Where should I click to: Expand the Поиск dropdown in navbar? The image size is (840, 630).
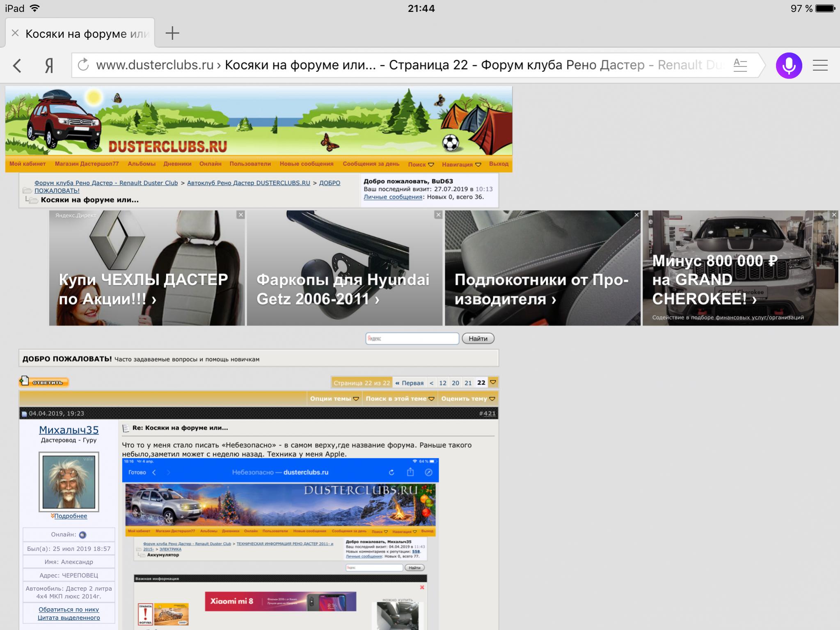point(421,164)
